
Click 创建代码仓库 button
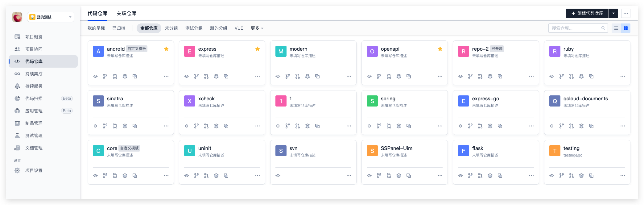[x=587, y=13]
